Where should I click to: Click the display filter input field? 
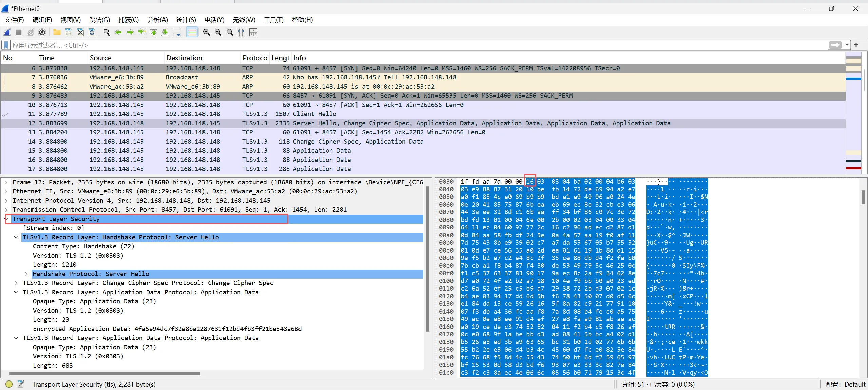click(x=407, y=45)
